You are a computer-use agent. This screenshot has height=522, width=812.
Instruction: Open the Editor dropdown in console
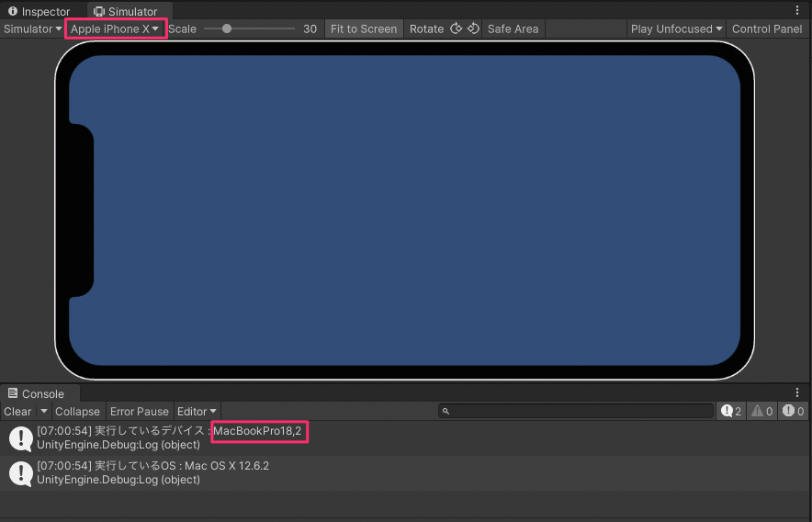[197, 412]
